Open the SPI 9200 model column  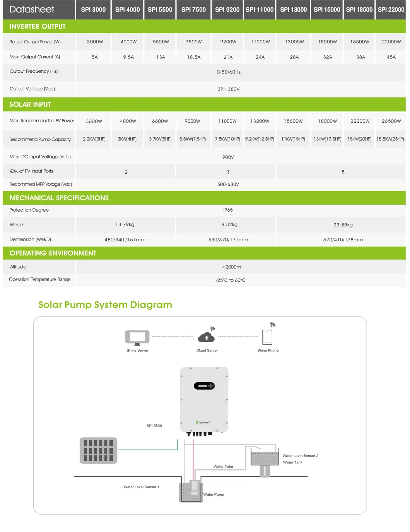(227, 10)
